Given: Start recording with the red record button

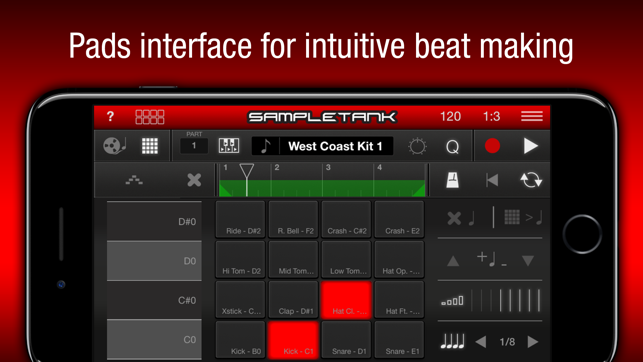Looking at the screenshot, I should (x=492, y=146).
